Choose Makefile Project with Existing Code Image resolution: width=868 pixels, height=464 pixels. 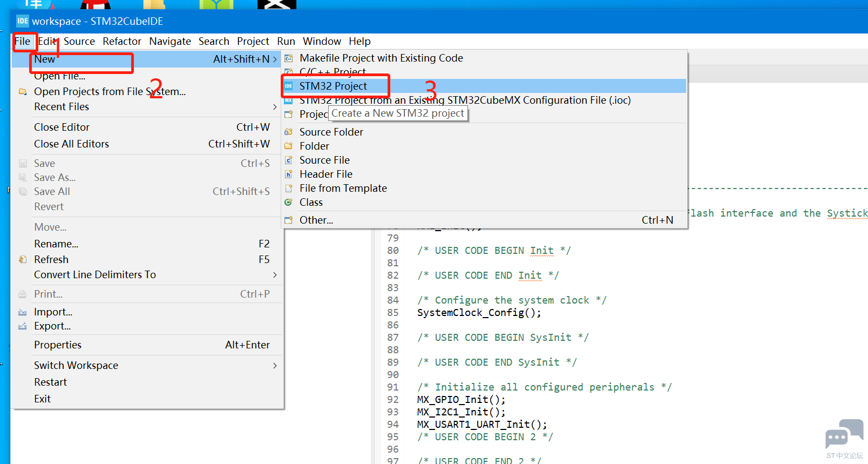484,58
